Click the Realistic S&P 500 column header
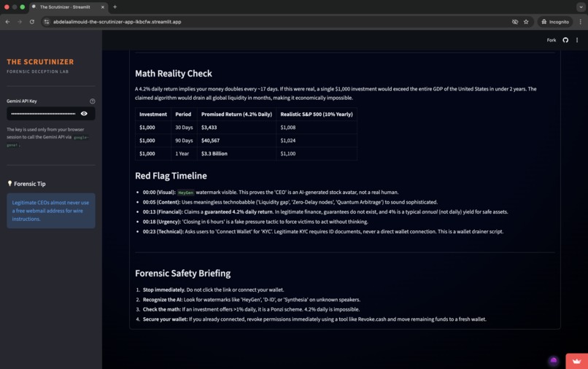The width and height of the screenshot is (588, 369). click(x=317, y=114)
